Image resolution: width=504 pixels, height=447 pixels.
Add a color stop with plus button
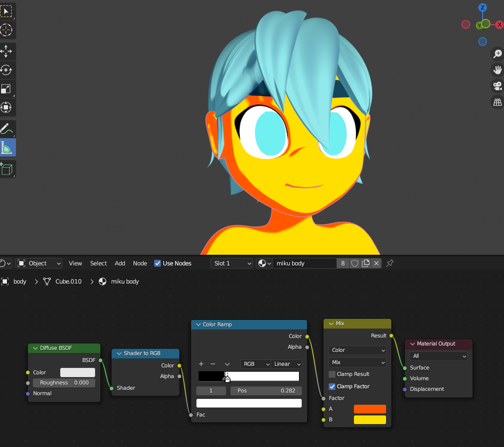pos(201,364)
